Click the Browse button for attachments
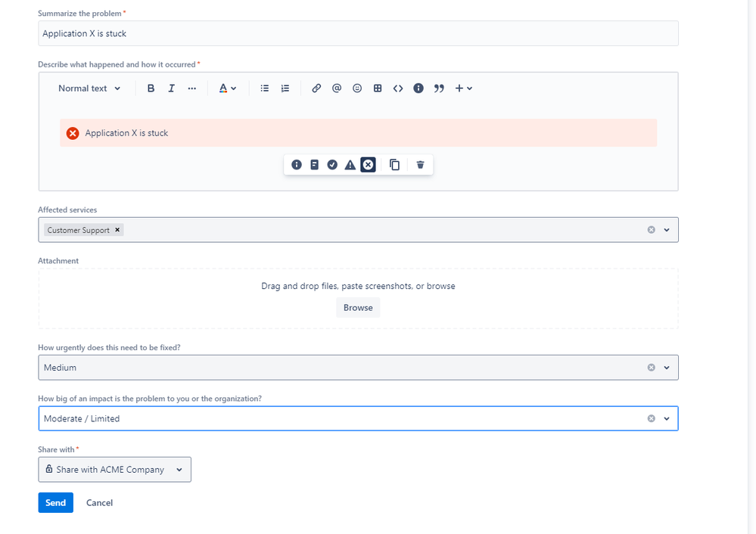This screenshot has width=756, height=534. point(358,308)
